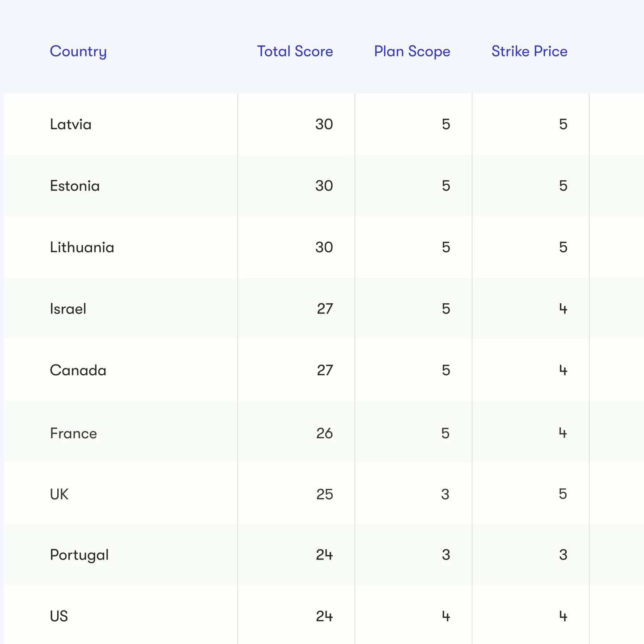Click Portugal's Strike Price value 3

coord(563,555)
